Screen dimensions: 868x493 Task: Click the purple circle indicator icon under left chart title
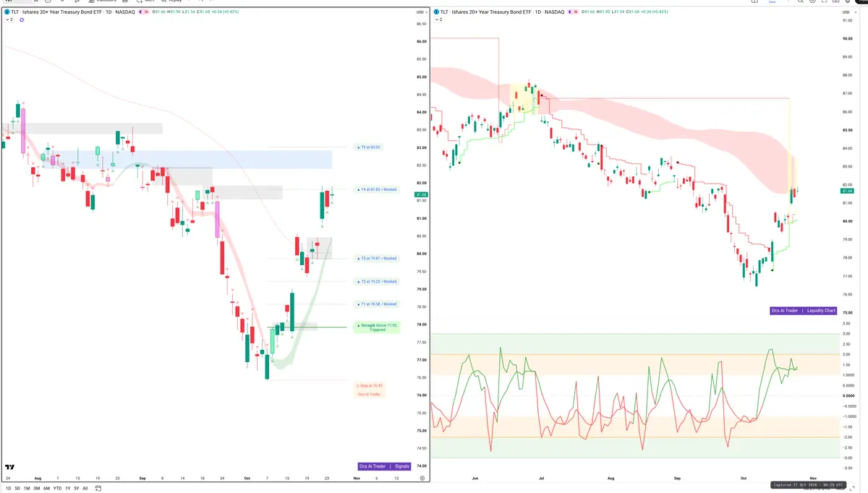coord(22,20)
